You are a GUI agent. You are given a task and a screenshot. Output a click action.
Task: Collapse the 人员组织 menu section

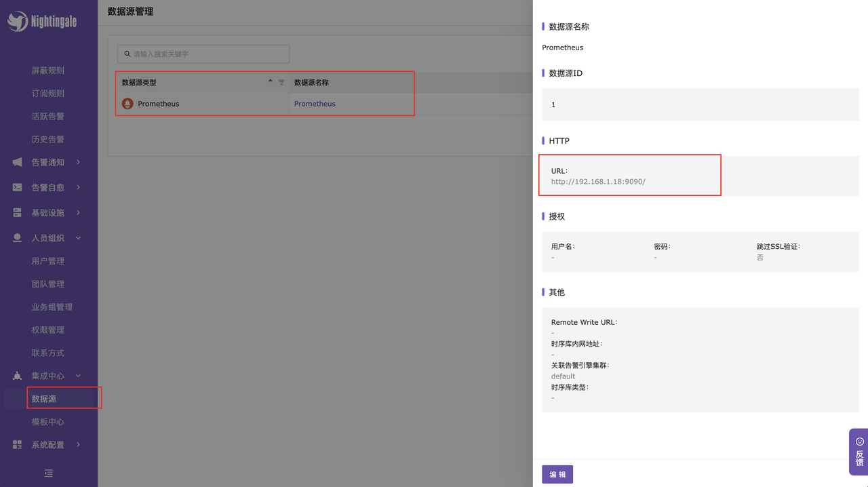(x=78, y=238)
